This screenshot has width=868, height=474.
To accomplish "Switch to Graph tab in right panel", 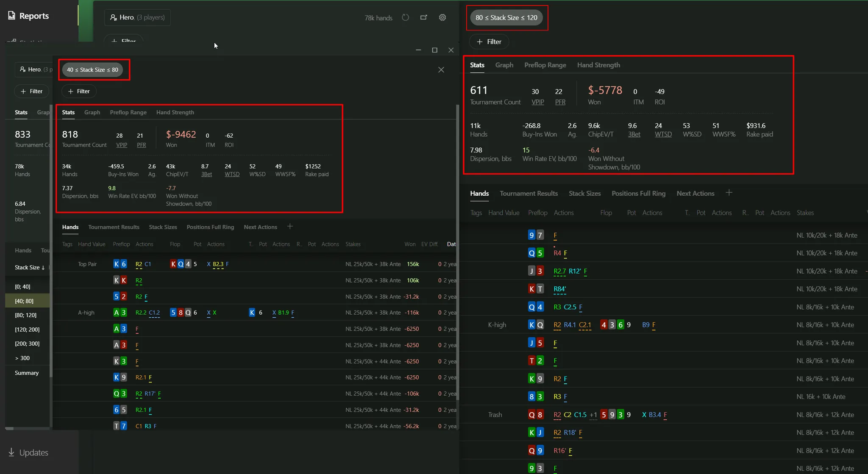I will 504,65.
